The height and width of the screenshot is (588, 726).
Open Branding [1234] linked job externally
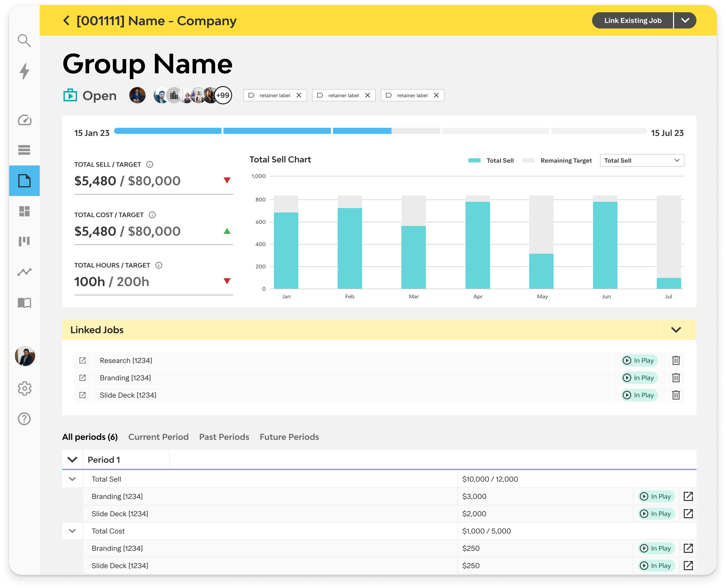pyautogui.click(x=82, y=378)
